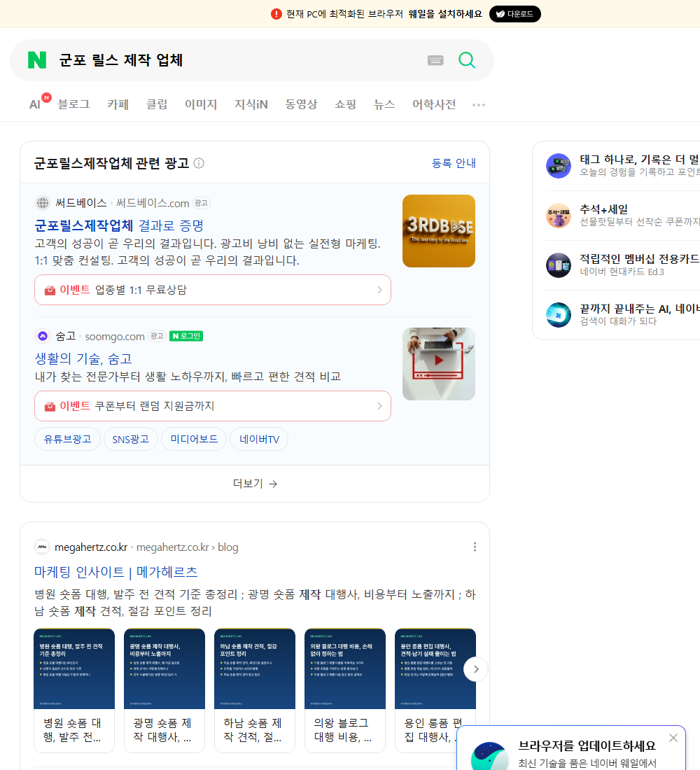Viewport: 700px width, 770px height.
Task: Switch to the 뉴스 tab
Action: click(x=384, y=104)
